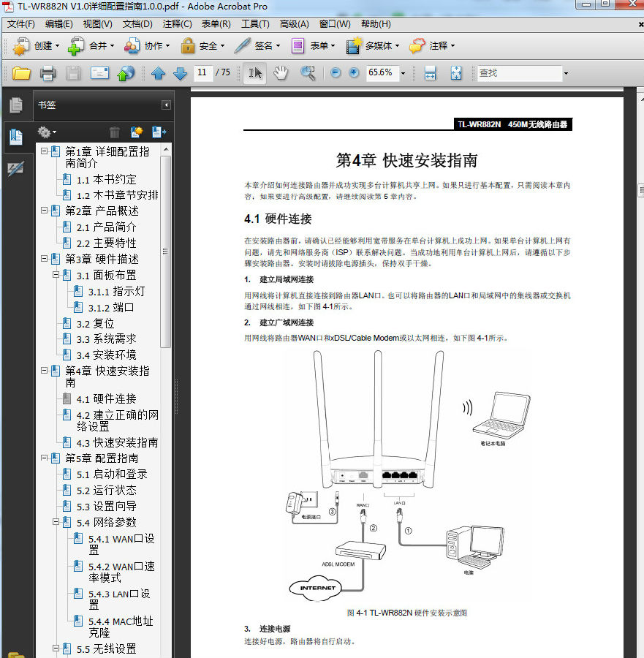This screenshot has height=658, width=644.
Task: Click the new bookmark icon
Action: 137,132
